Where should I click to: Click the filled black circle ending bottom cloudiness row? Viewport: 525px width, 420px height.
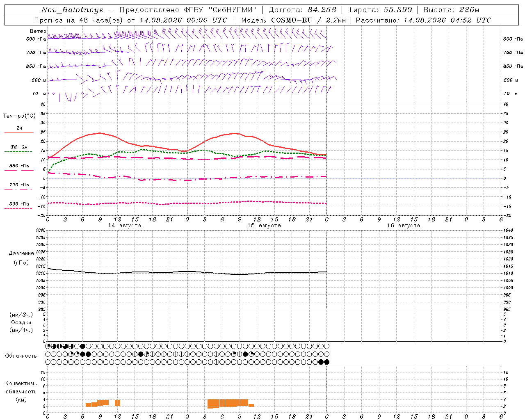[326, 362]
